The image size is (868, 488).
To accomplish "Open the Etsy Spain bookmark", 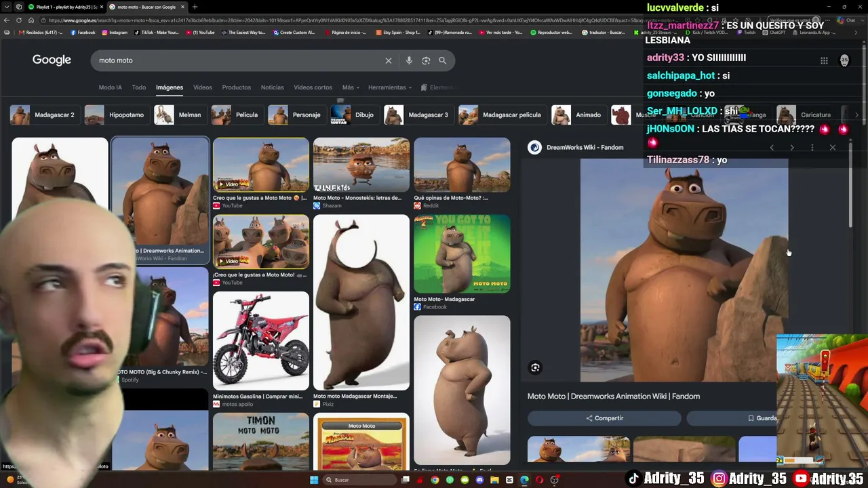I will tap(399, 33).
